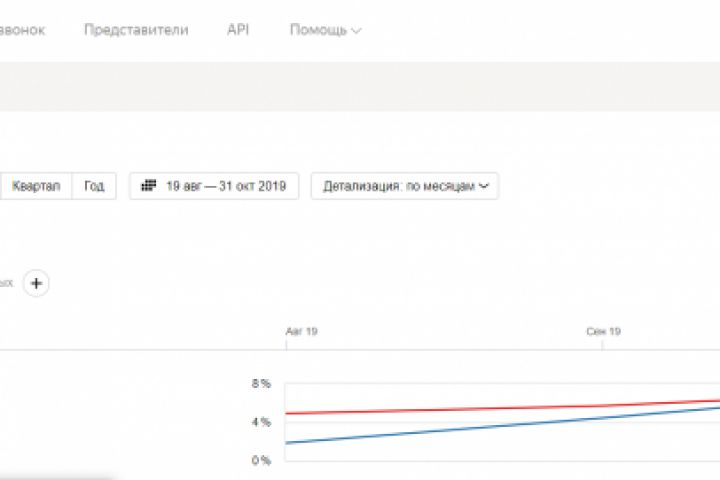The width and height of the screenshot is (720, 480).
Task: Click the chevron next to Помощь
Action: pos(357,30)
